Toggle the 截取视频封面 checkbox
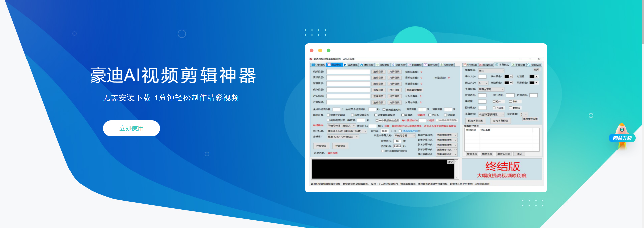The height and width of the screenshot is (228, 644). click(328, 120)
